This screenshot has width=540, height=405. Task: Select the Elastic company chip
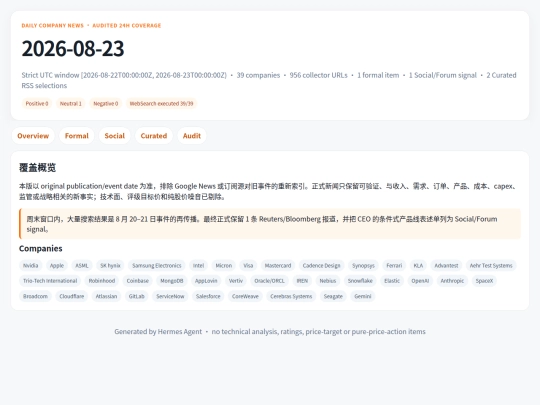coord(392,281)
